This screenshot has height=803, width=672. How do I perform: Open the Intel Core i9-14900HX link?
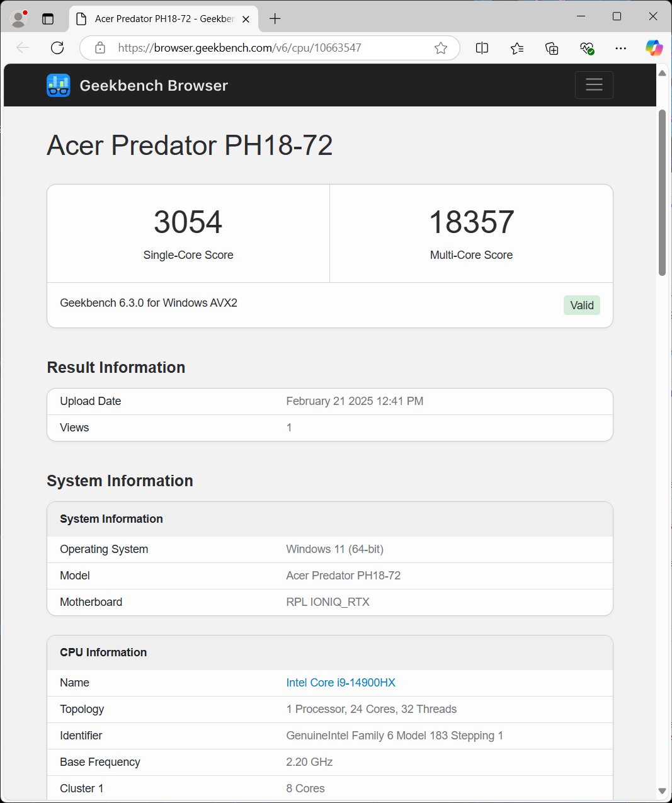tap(341, 683)
